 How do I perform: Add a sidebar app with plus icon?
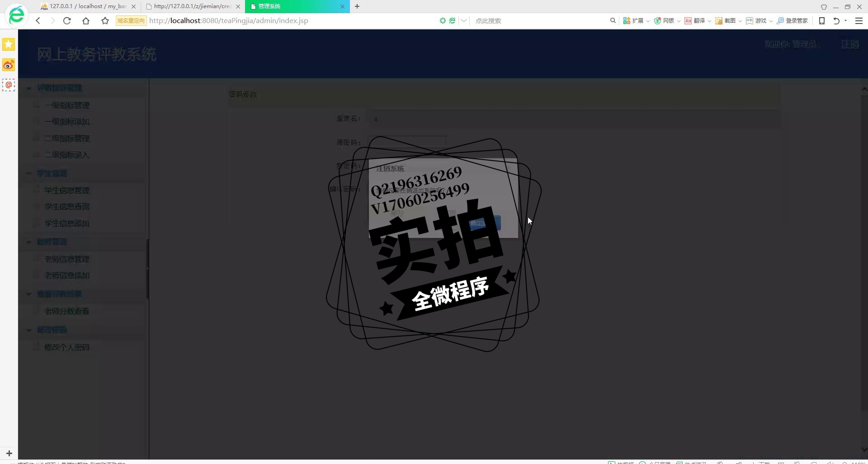coord(9,453)
